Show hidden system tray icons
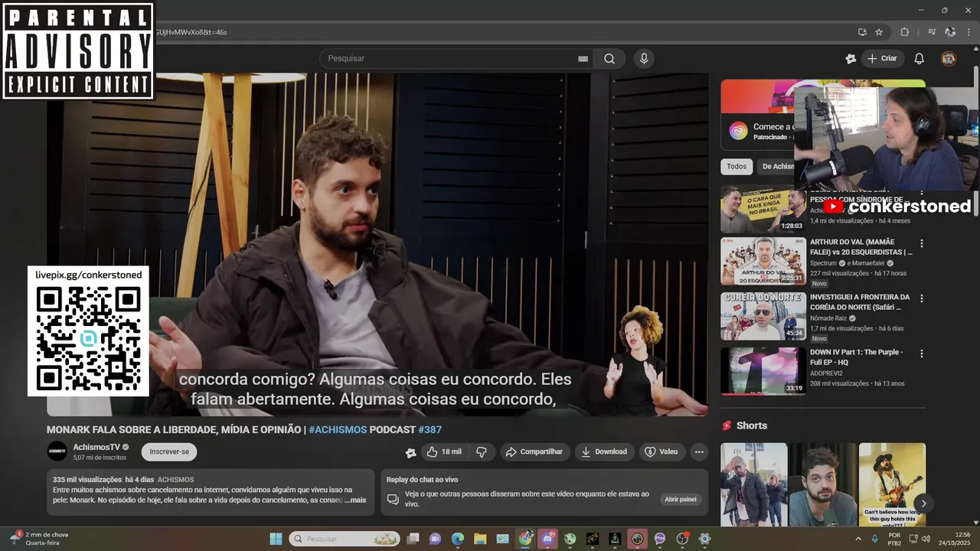The image size is (980, 551). [858, 539]
